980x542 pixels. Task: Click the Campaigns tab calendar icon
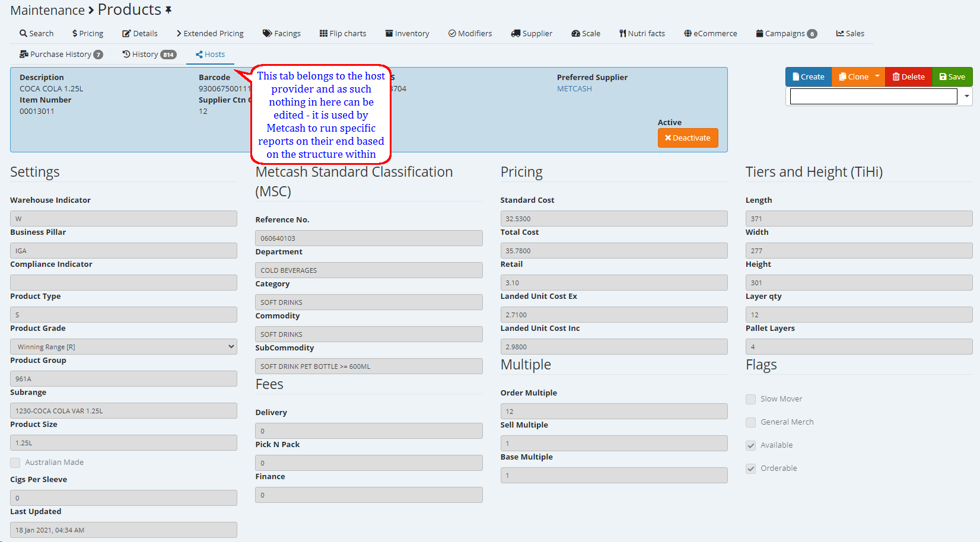point(759,34)
